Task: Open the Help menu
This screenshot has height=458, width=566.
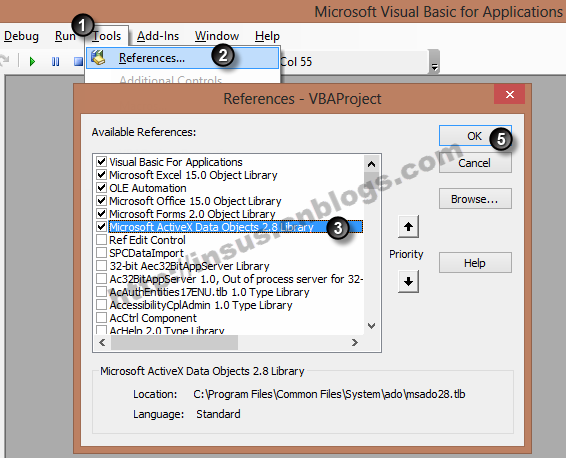Action: (267, 36)
